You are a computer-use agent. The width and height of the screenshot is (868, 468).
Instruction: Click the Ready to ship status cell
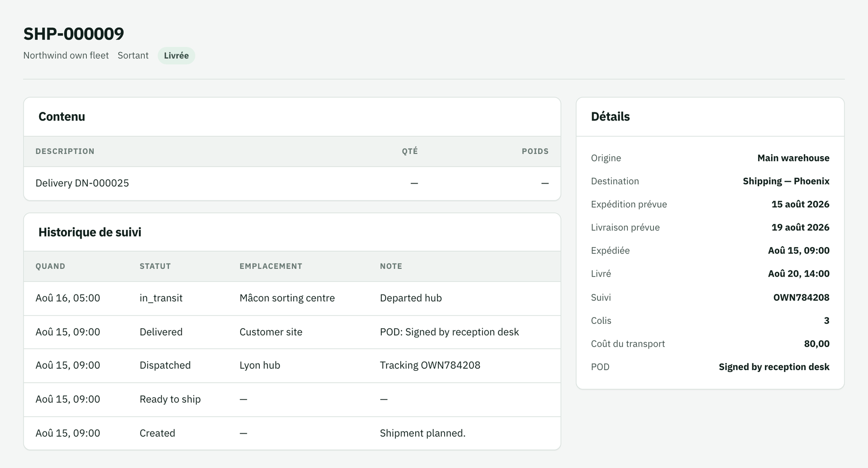click(170, 399)
